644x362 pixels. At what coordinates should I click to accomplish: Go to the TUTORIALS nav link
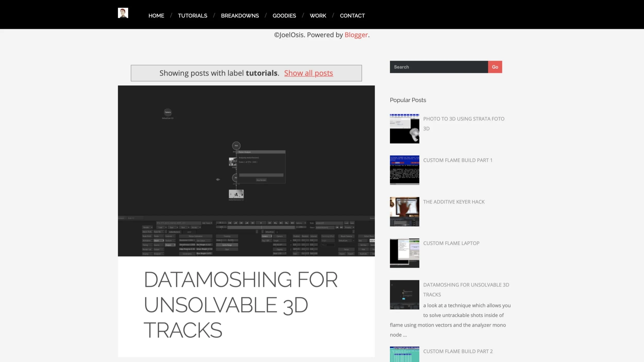192,16
